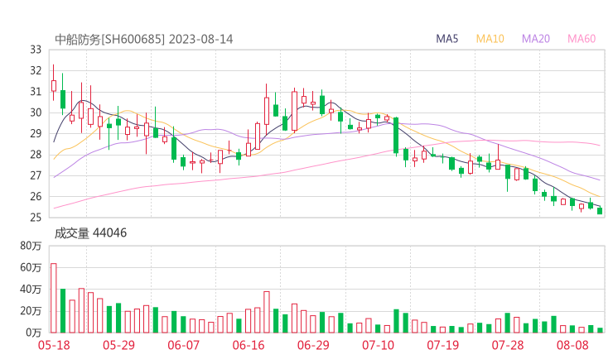Image resolution: width=613 pixels, height=364 pixels.
Task: Click the 30 price axis label
Action: pos(36,113)
